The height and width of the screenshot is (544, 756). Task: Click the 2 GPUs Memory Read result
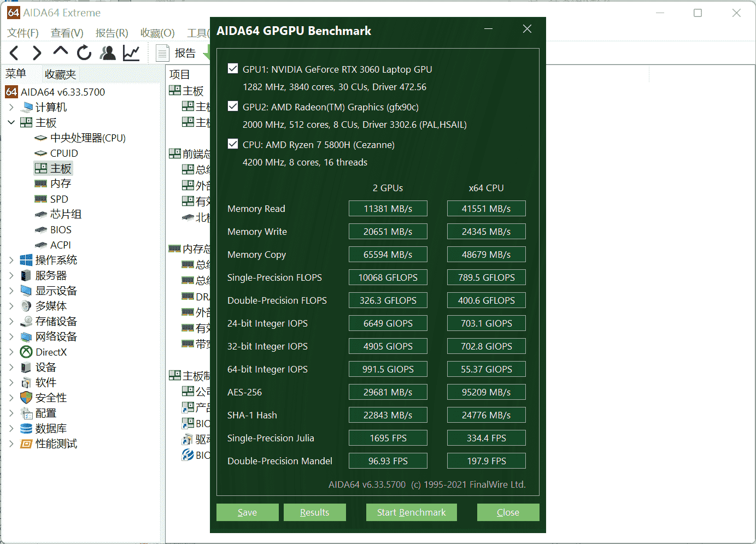(x=388, y=209)
